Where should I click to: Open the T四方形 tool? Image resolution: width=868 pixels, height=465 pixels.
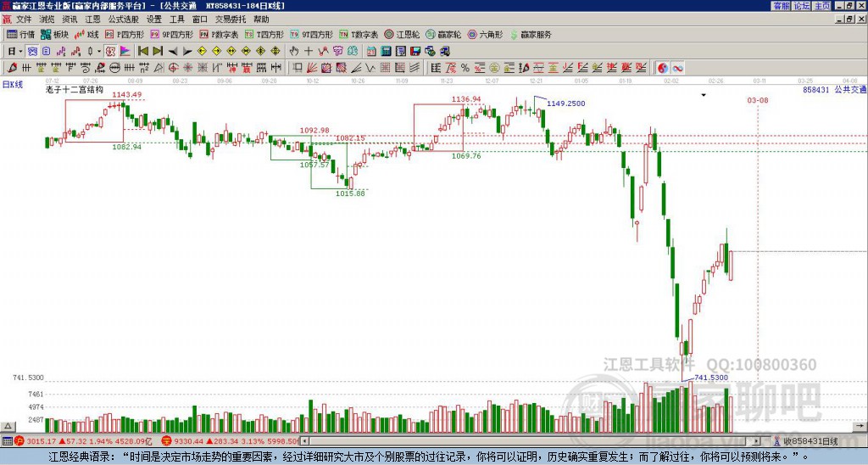tap(264, 34)
